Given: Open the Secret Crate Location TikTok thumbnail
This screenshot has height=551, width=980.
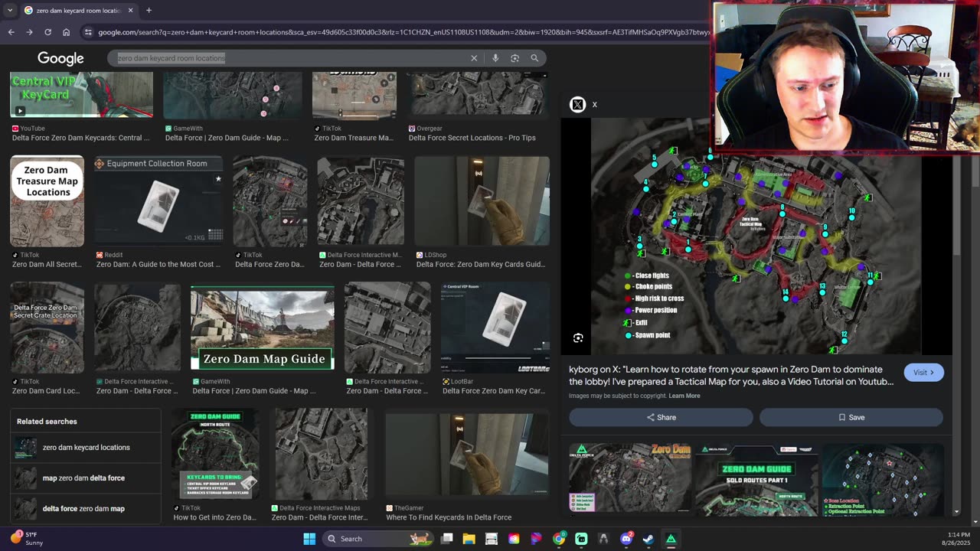Looking at the screenshot, I should tap(47, 328).
